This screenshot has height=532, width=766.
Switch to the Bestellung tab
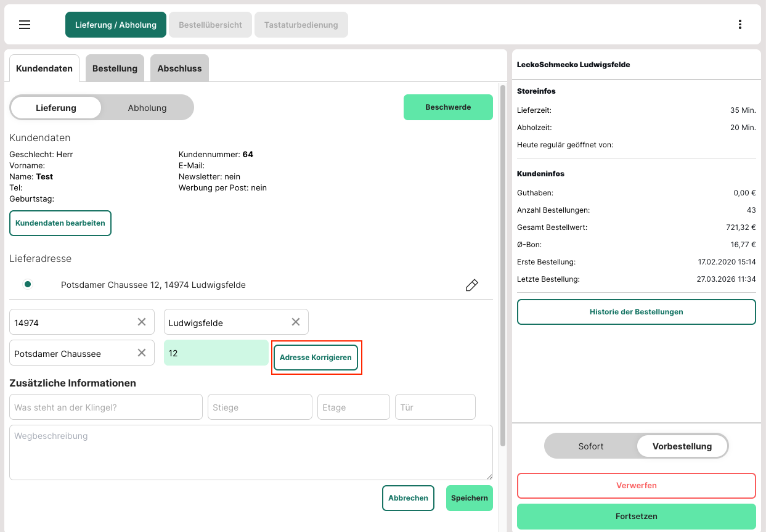[x=115, y=68]
